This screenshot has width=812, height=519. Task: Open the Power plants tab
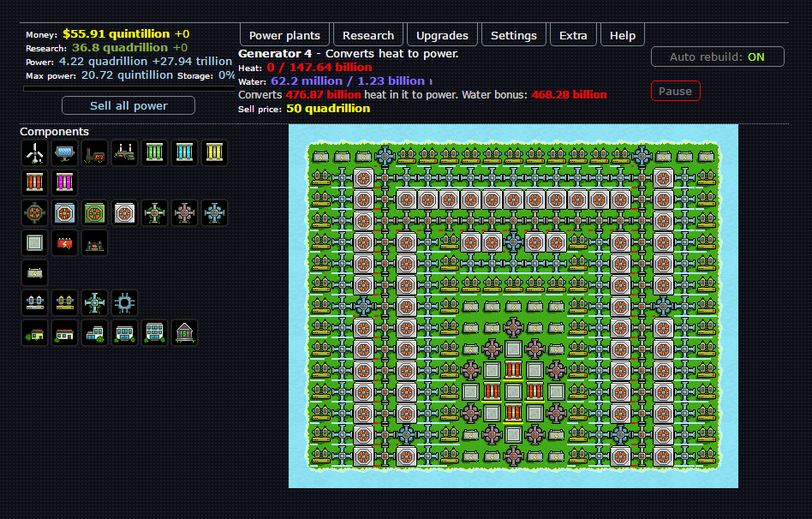tap(285, 35)
